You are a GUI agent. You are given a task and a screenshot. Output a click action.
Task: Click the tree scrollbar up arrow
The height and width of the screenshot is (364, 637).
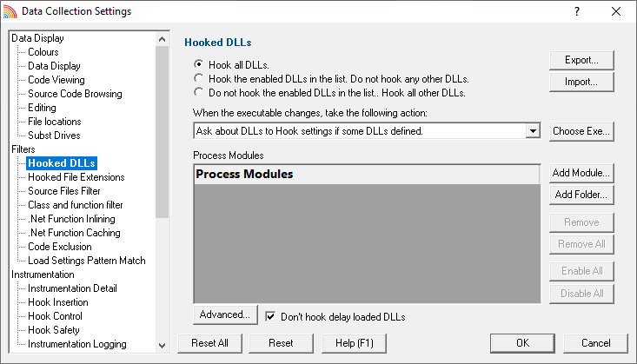[x=163, y=39]
